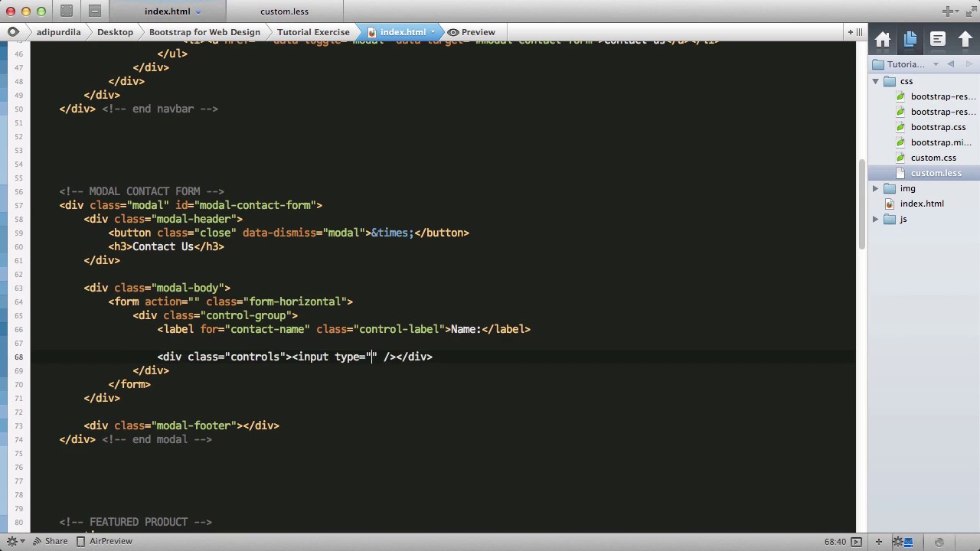
Task: Click the Contact Us h3 text
Action: pos(163,246)
